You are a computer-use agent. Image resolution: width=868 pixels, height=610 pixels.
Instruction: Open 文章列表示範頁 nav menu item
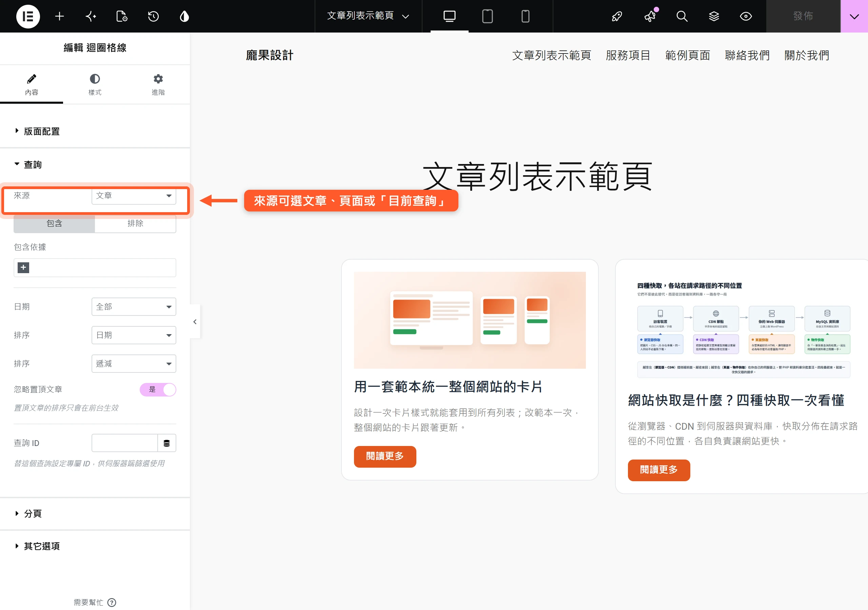tap(552, 56)
